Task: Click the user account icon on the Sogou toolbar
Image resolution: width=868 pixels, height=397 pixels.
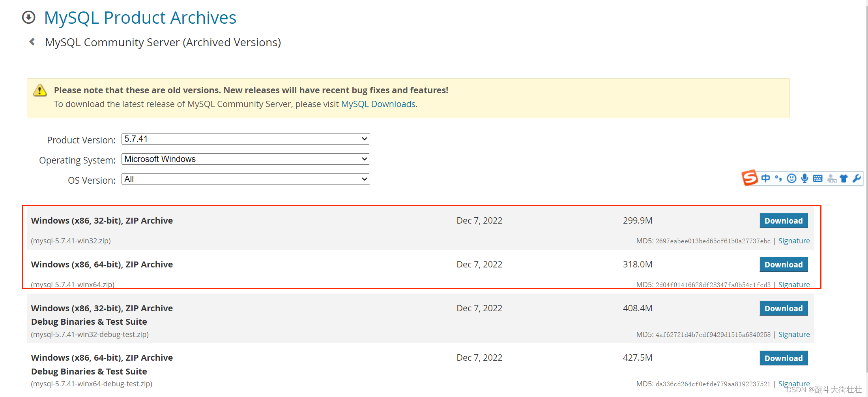Action: click(832, 179)
